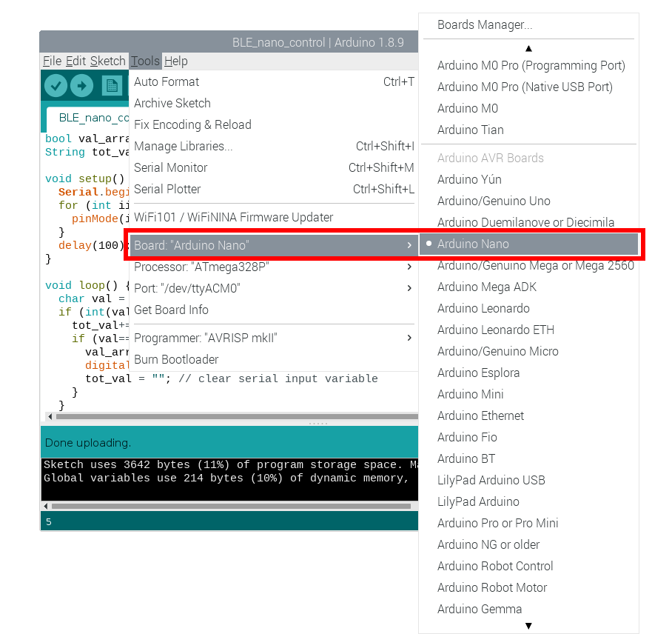
Task: Select Arduino Fio board
Action: tap(528, 437)
